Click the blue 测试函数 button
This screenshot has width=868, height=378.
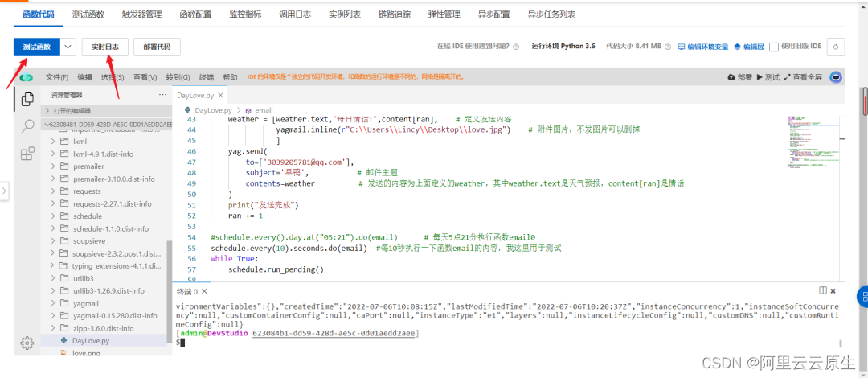coord(36,47)
